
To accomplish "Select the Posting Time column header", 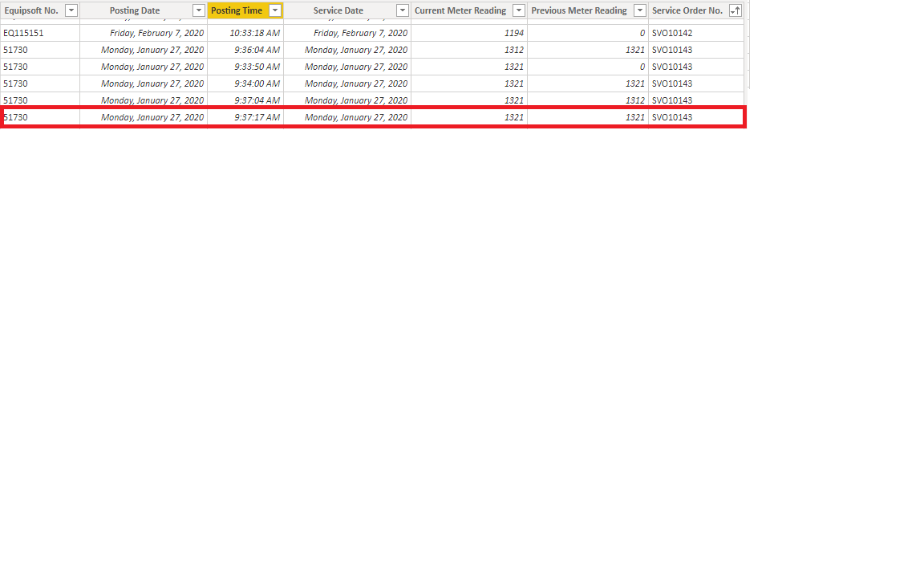I will (237, 10).
